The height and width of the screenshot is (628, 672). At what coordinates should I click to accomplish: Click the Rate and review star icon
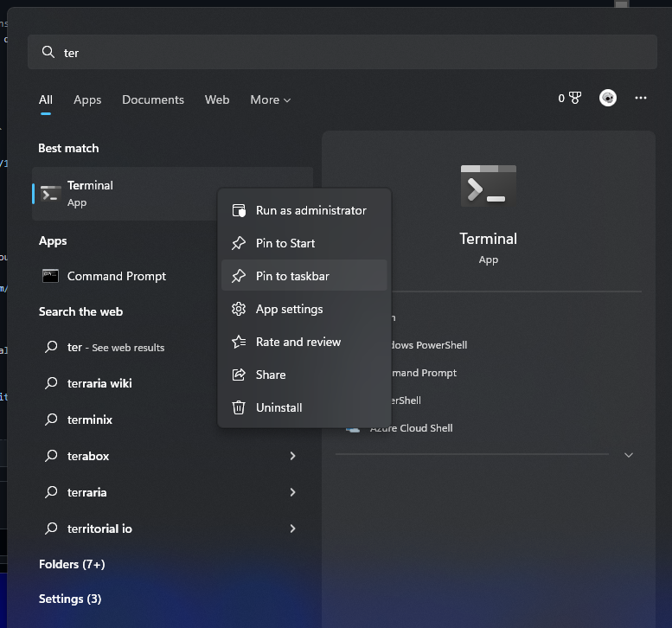239,342
